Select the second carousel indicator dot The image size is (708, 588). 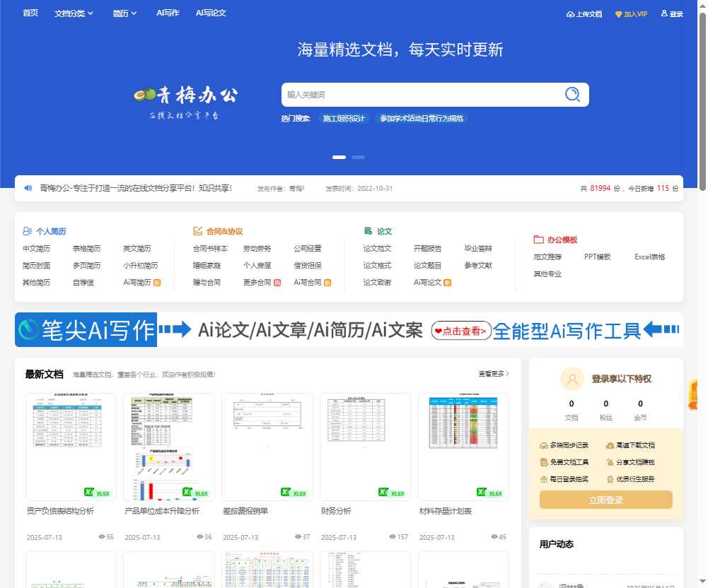[x=358, y=158]
